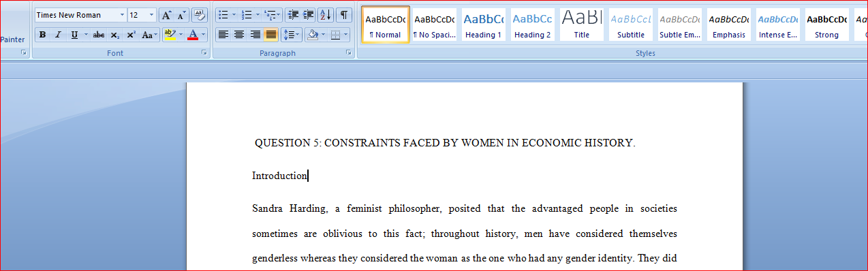Expand borders dropdown arrow

coord(345,34)
